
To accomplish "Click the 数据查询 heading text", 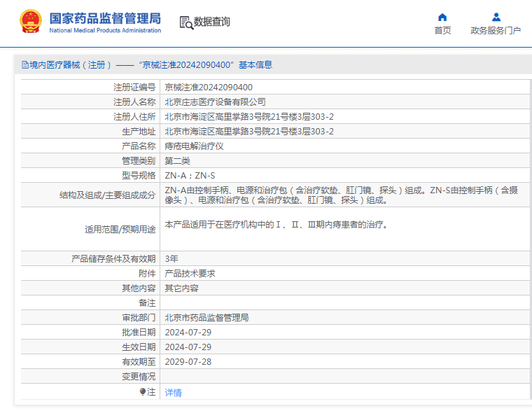I will [211, 22].
